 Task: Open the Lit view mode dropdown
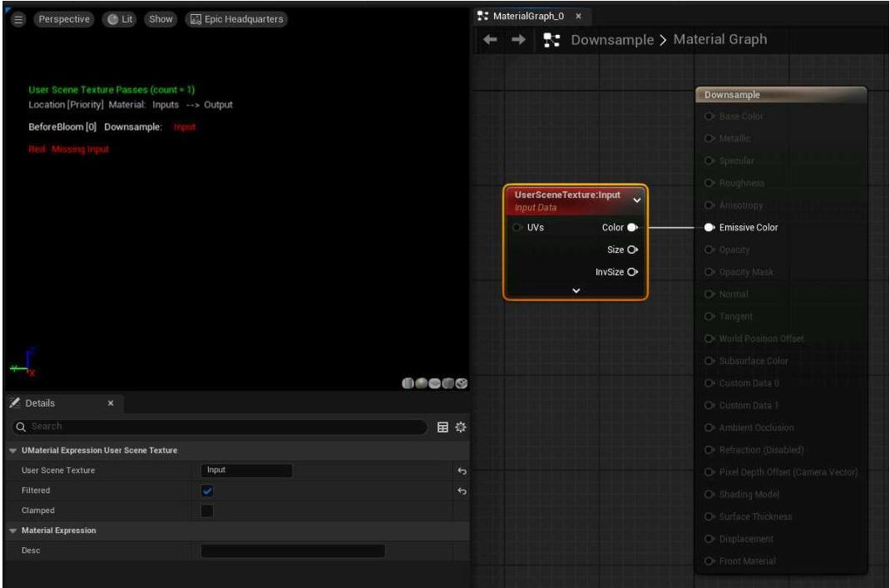pyautogui.click(x=120, y=19)
